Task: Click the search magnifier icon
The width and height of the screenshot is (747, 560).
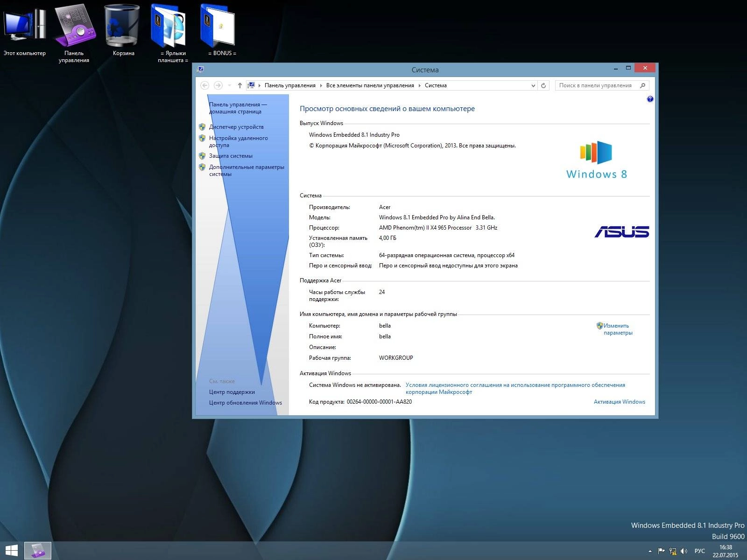Action: point(642,85)
